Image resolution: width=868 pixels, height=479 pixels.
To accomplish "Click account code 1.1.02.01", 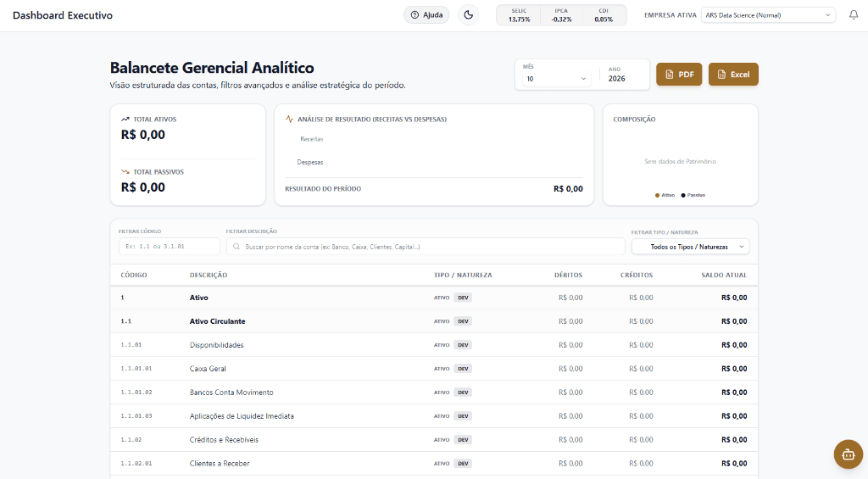I will tap(136, 464).
